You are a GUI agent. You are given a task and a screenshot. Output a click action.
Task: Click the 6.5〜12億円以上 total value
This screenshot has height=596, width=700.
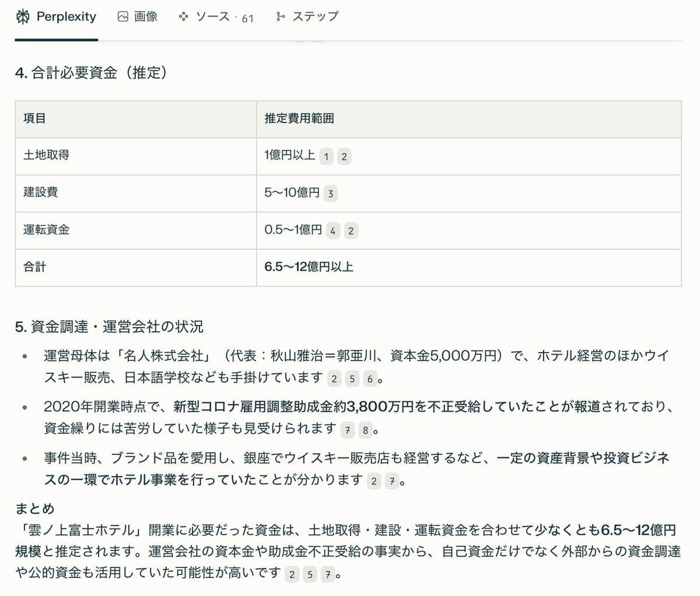pos(309,267)
